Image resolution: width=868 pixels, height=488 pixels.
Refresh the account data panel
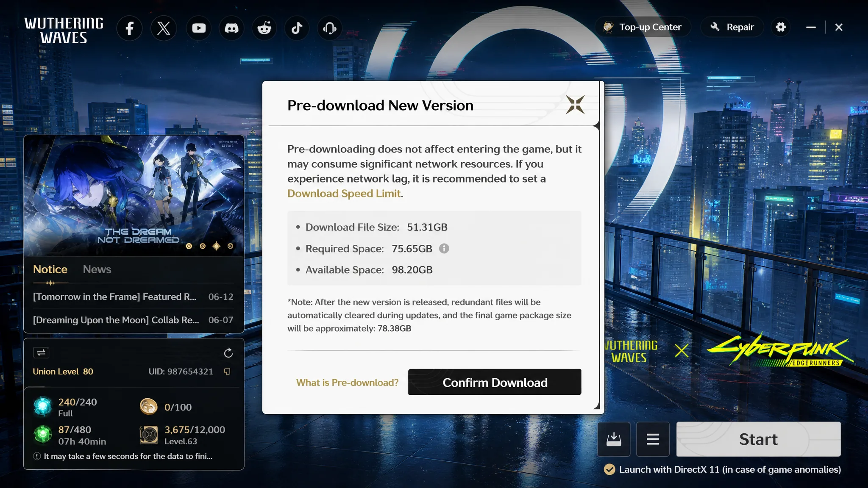point(228,353)
